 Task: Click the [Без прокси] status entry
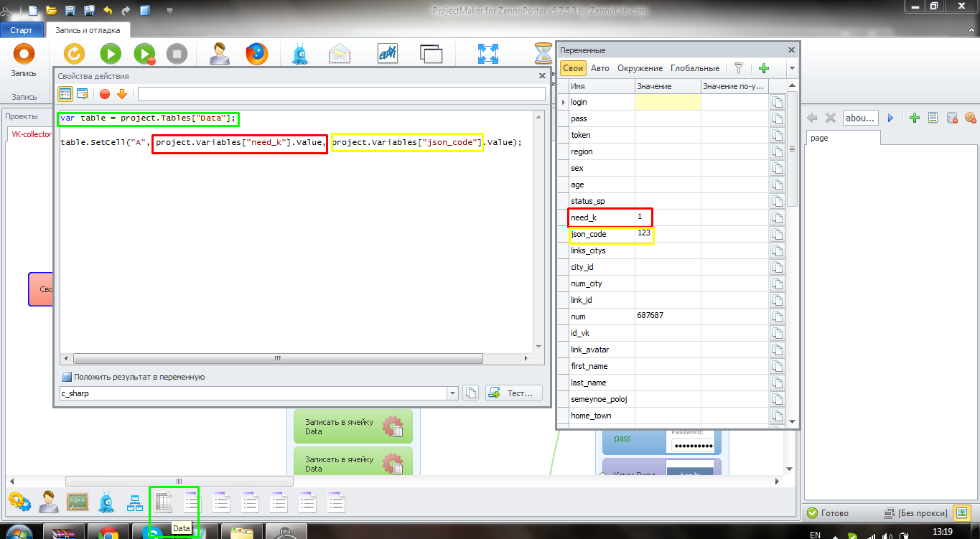915,513
